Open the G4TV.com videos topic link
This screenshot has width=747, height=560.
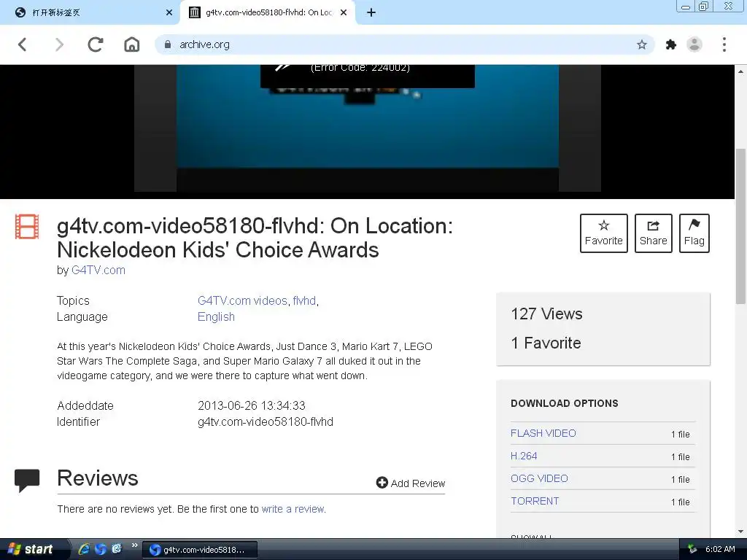tap(242, 300)
